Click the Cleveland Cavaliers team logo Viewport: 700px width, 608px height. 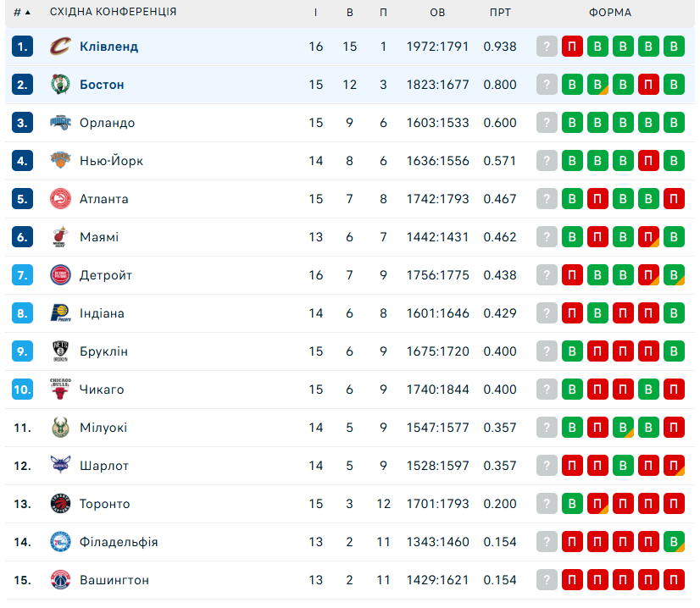point(60,47)
